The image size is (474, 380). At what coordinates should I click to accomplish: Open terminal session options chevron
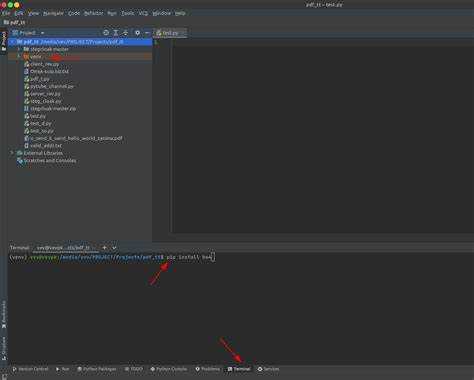point(114,248)
